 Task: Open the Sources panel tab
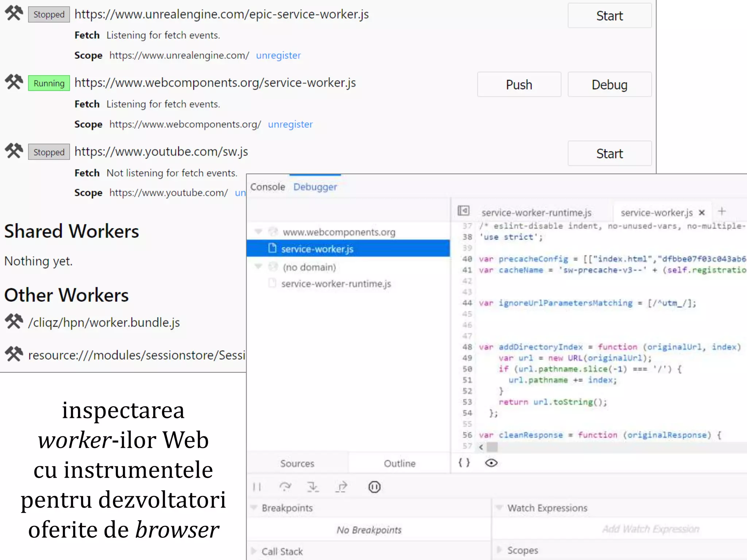tap(297, 463)
